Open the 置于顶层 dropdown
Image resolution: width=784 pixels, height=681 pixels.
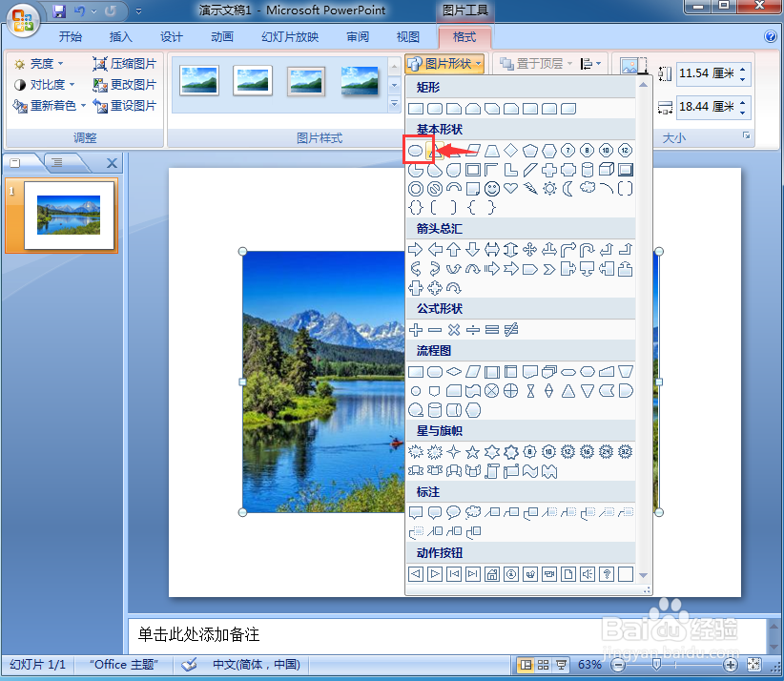536,64
